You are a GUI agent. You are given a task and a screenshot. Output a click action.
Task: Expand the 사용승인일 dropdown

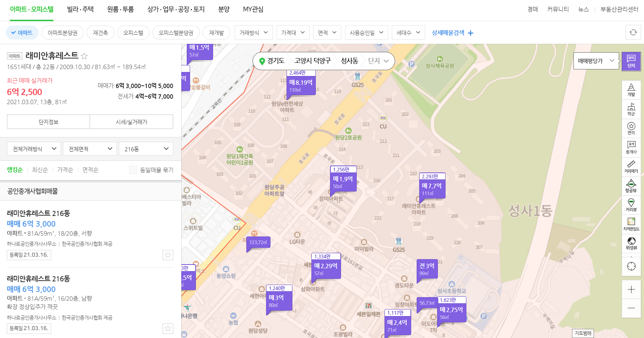366,33
